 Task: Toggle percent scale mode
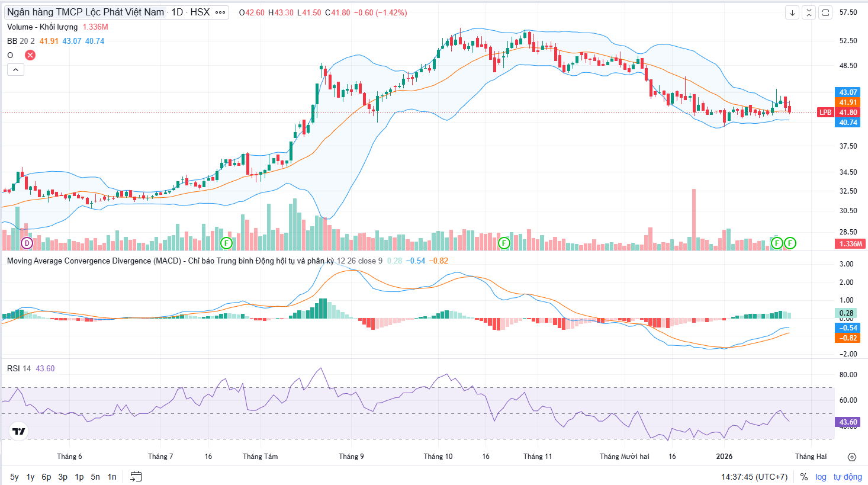(x=803, y=477)
